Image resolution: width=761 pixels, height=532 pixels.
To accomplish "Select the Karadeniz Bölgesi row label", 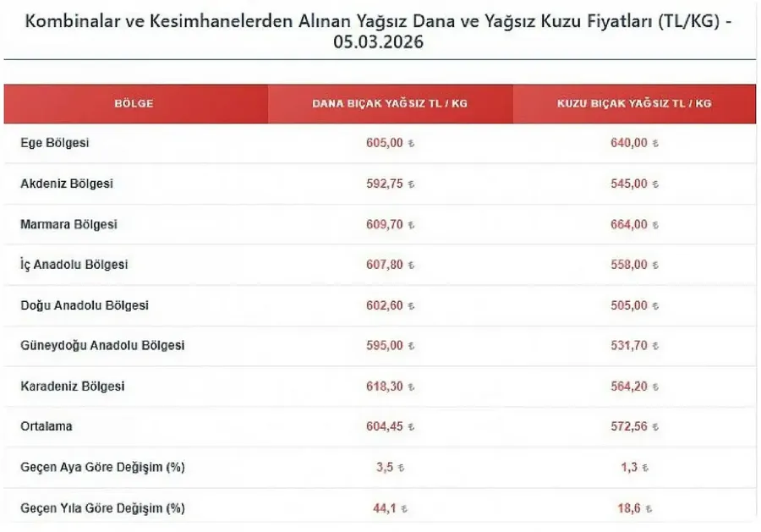I will (x=72, y=386).
